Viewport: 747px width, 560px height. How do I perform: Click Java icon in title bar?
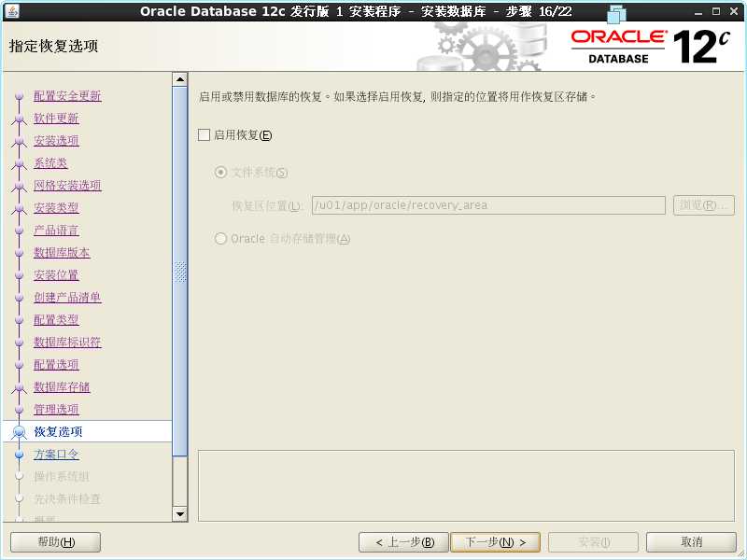12,10
